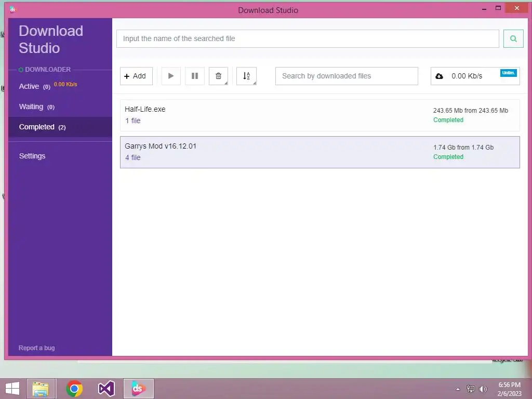Click Completed status of Garrys Mod
This screenshot has width=532, height=399.
pyautogui.click(x=448, y=157)
